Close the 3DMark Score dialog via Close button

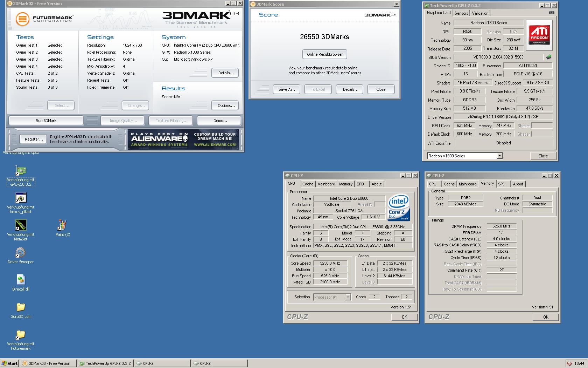[x=381, y=89]
